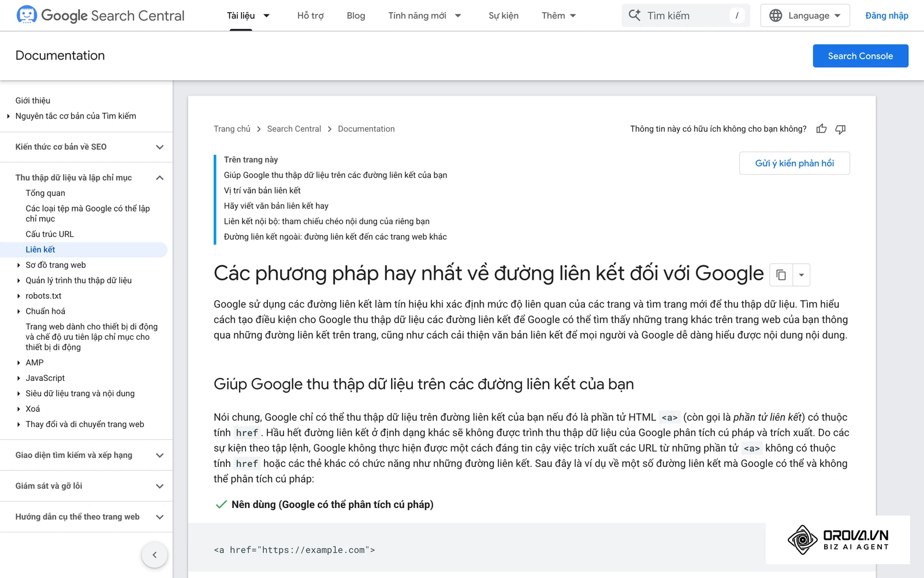Open the Blog tab
The image size is (924, 578).
click(356, 16)
